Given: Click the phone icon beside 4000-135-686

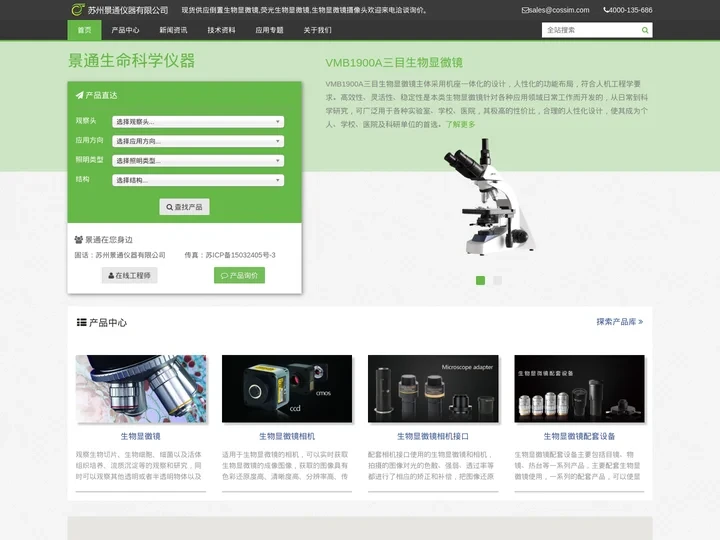Looking at the screenshot, I should point(606,10).
